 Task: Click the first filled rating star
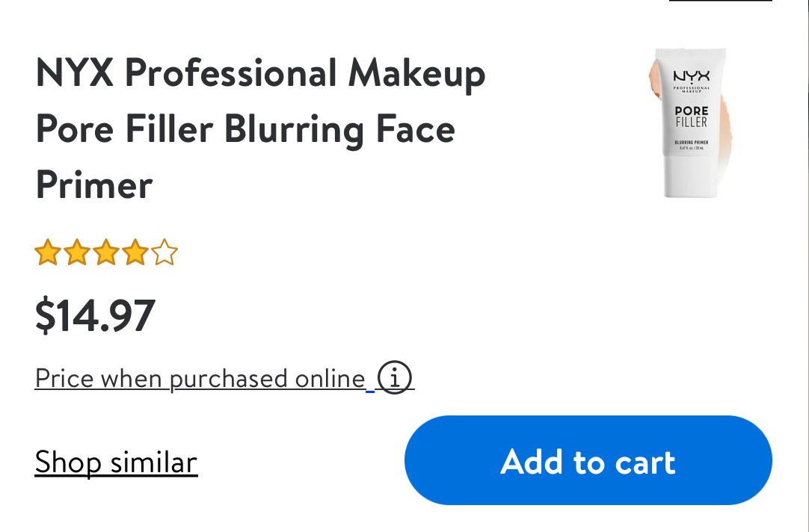pyautogui.click(x=48, y=252)
